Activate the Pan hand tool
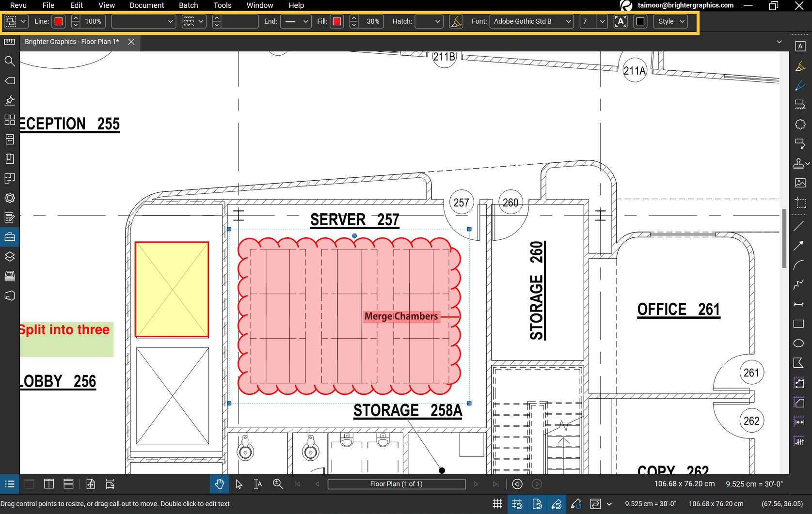812x514 pixels. click(219, 484)
